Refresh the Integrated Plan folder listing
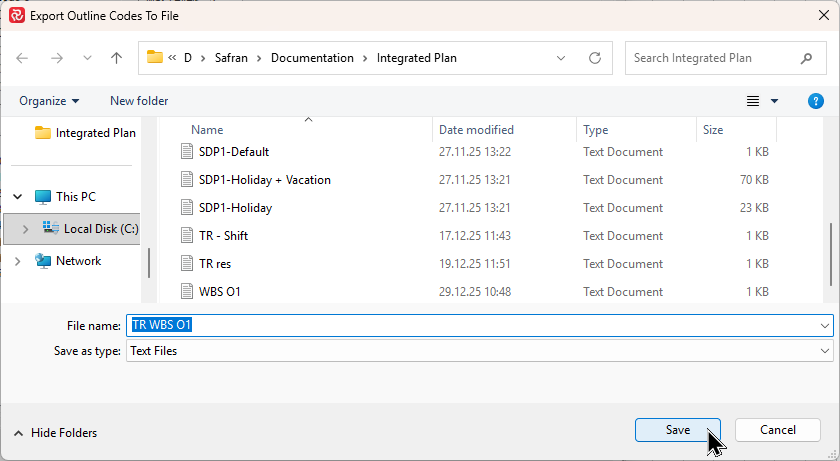 coord(595,58)
